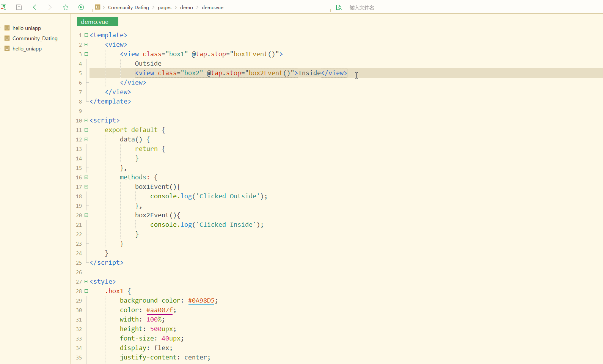Viewport: 603px width, 364px height.
Task: Click the methods keyword on line 16
Action: tap(133, 177)
